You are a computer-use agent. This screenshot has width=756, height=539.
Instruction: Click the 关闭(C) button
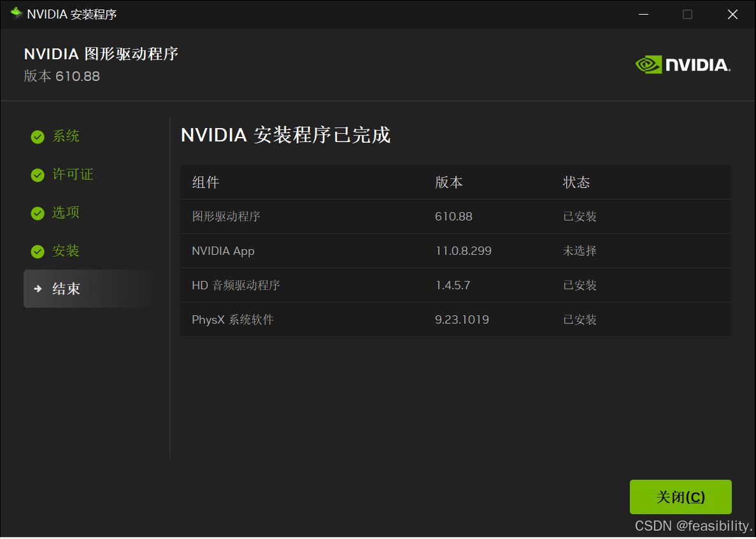[680, 496]
